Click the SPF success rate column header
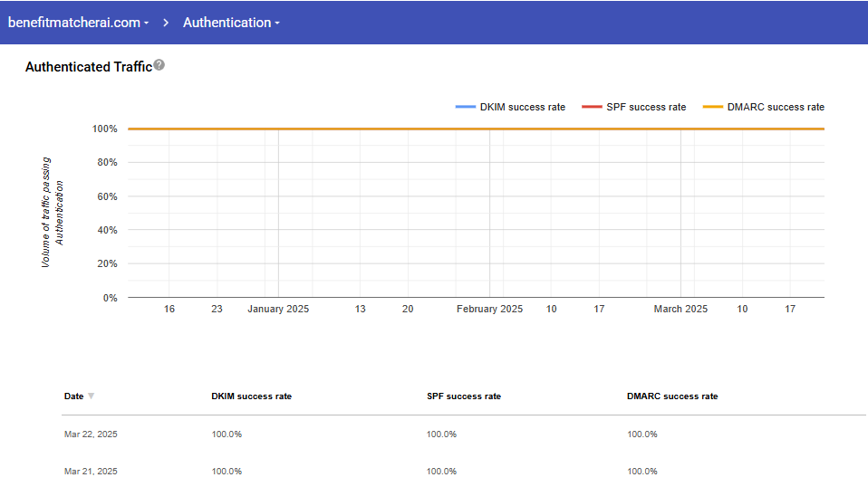Viewport: 868px width, 487px height. click(x=463, y=396)
